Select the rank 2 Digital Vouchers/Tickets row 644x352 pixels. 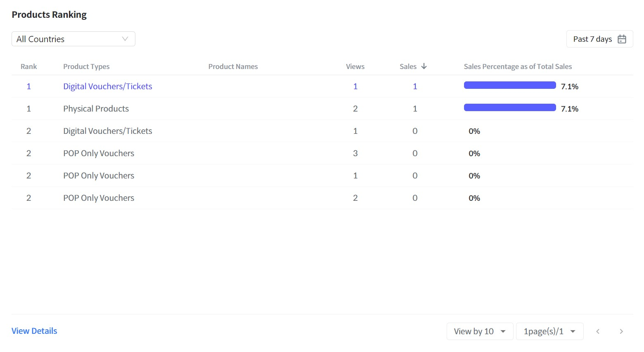tap(322, 131)
